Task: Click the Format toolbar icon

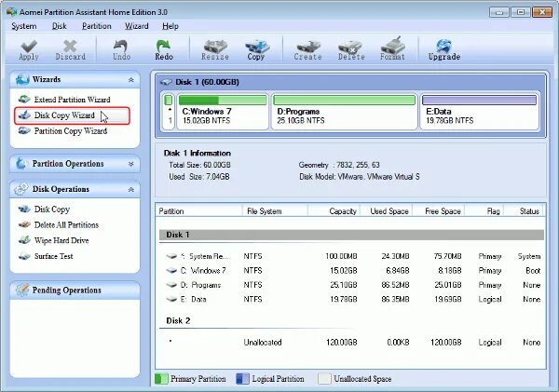Action: pyautogui.click(x=392, y=46)
